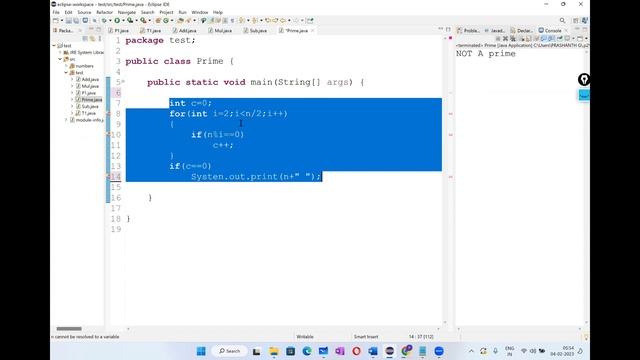Open the Opera browser from the taskbar
Image resolution: width=640 pixels, height=360 pixels.
356,351
